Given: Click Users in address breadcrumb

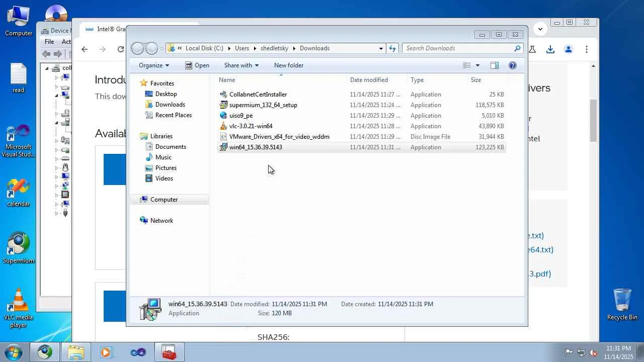Looking at the screenshot, I should [242, 48].
